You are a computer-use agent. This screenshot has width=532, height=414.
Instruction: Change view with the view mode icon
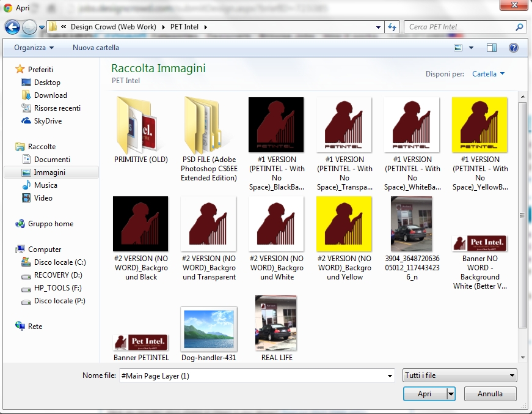[x=458, y=48]
